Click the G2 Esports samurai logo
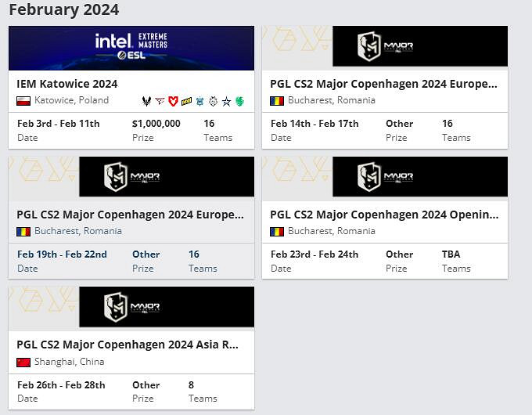The width and height of the screenshot is (532, 415). (213, 101)
